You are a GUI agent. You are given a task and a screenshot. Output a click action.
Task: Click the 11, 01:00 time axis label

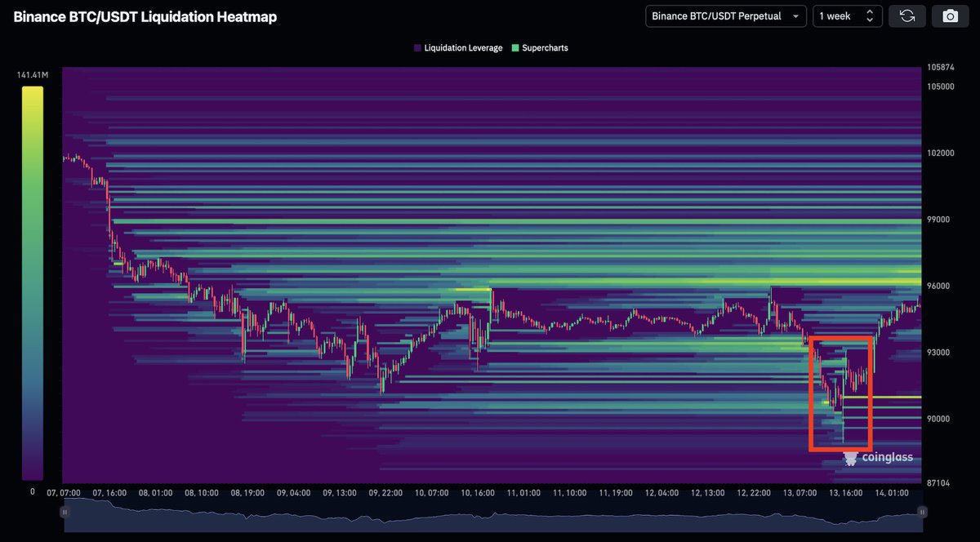click(523, 493)
